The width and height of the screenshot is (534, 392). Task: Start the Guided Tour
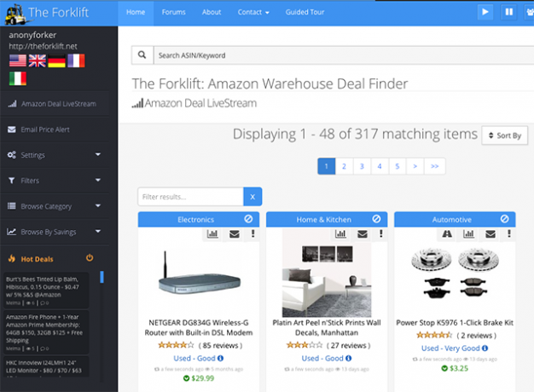click(305, 13)
